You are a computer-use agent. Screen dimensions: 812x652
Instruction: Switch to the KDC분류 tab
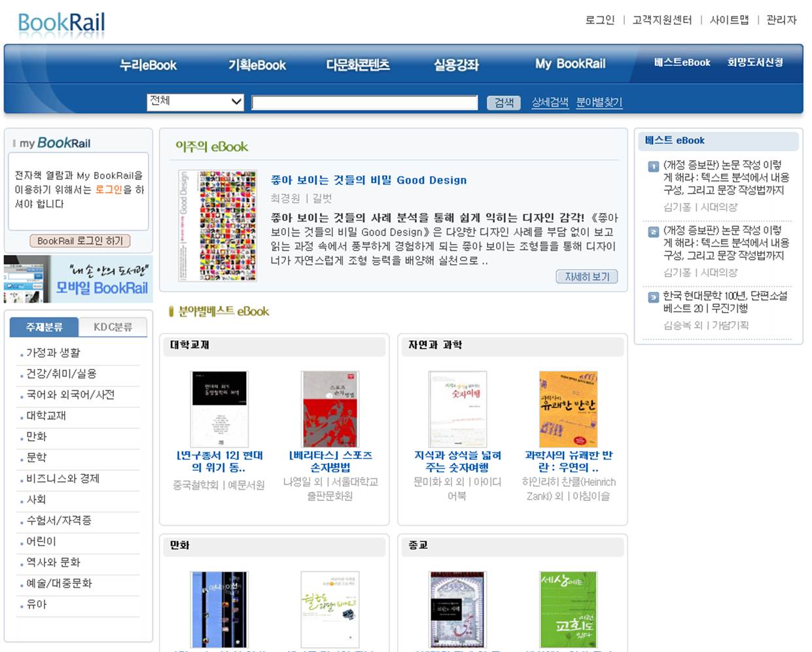click(113, 327)
